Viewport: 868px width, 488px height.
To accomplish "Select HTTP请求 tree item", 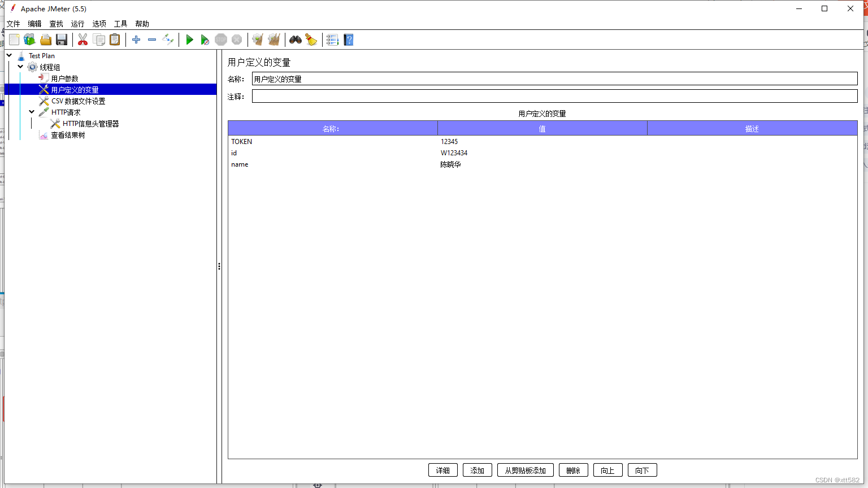I will [66, 112].
